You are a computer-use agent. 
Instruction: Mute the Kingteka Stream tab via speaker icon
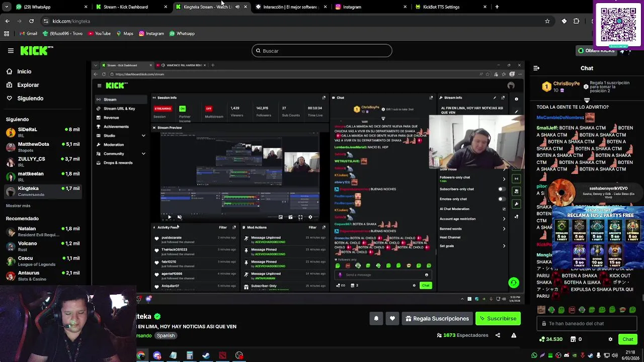[237, 7]
